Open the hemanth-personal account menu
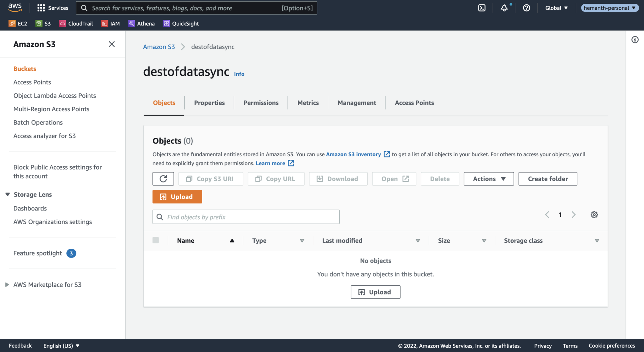The image size is (644, 352). (x=609, y=8)
